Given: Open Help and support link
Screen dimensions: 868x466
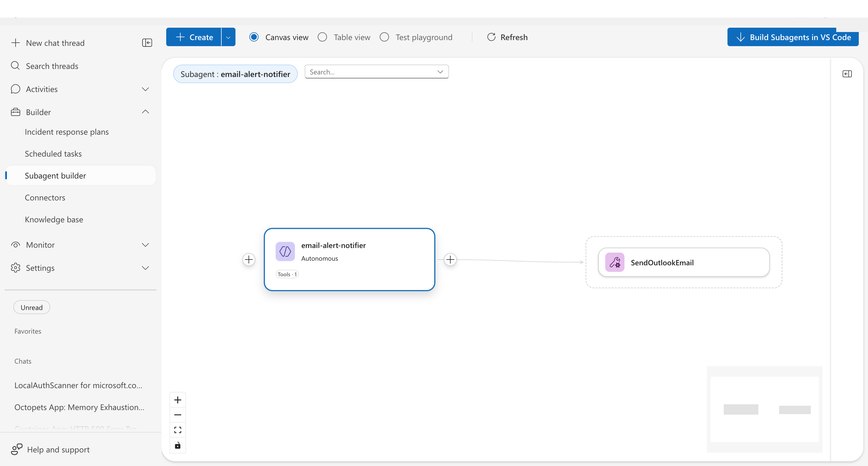Looking at the screenshot, I should 58,449.
